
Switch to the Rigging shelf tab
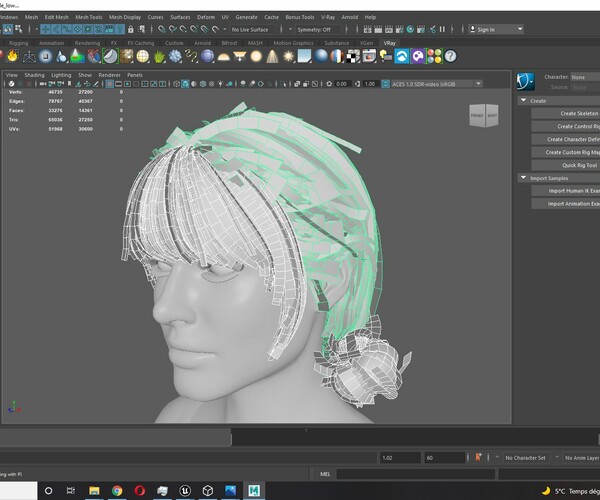(18, 43)
